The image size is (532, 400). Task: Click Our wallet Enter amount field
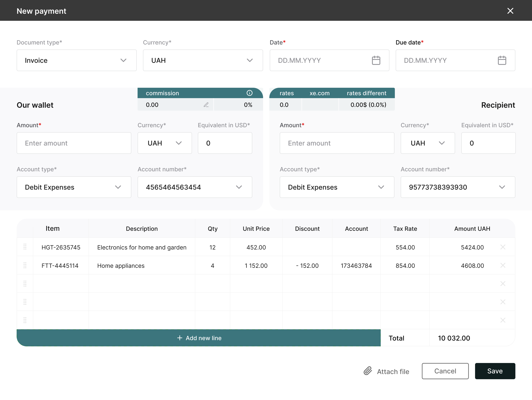pos(74,143)
